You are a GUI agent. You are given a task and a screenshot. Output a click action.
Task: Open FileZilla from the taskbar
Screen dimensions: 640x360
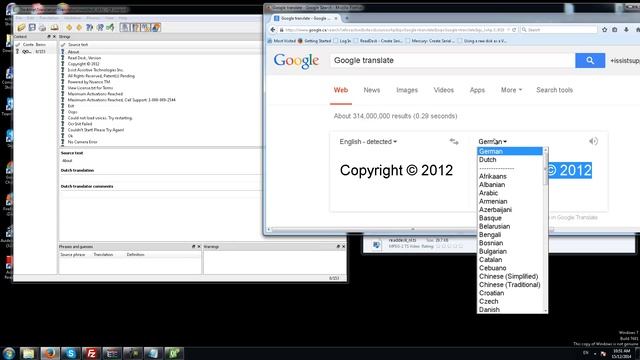coord(91,353)
